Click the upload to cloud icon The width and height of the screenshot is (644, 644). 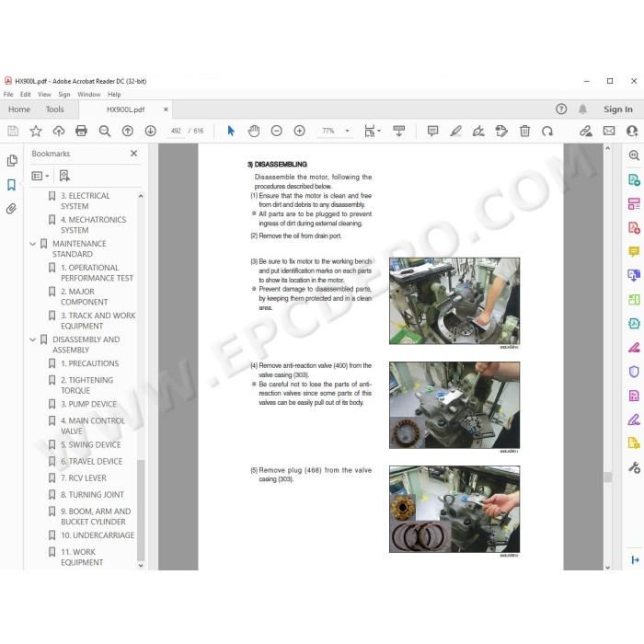[59, 131]
